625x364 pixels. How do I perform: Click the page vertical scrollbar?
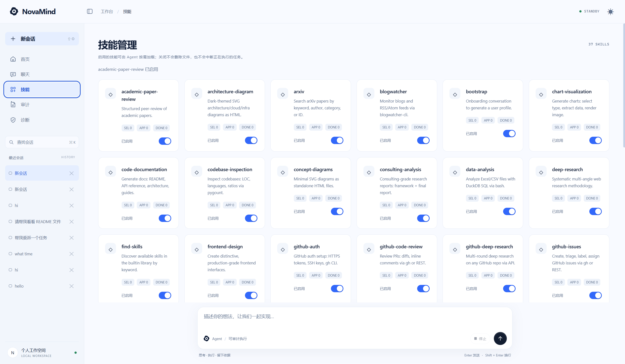(624, 85)
